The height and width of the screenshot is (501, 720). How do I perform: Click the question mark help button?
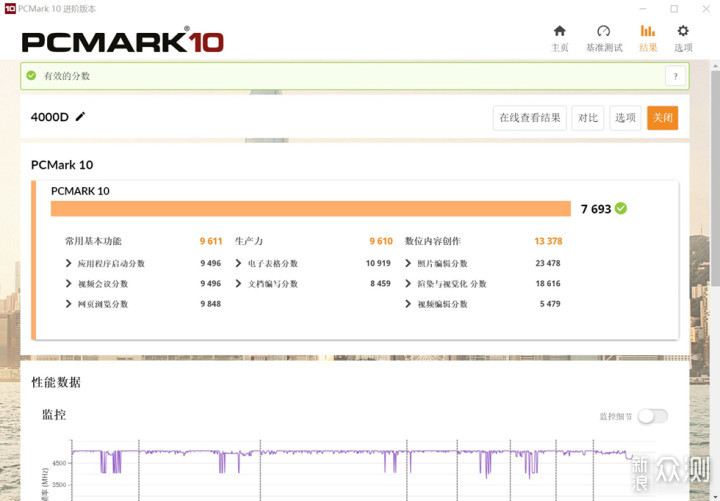[x=675, y=76]
